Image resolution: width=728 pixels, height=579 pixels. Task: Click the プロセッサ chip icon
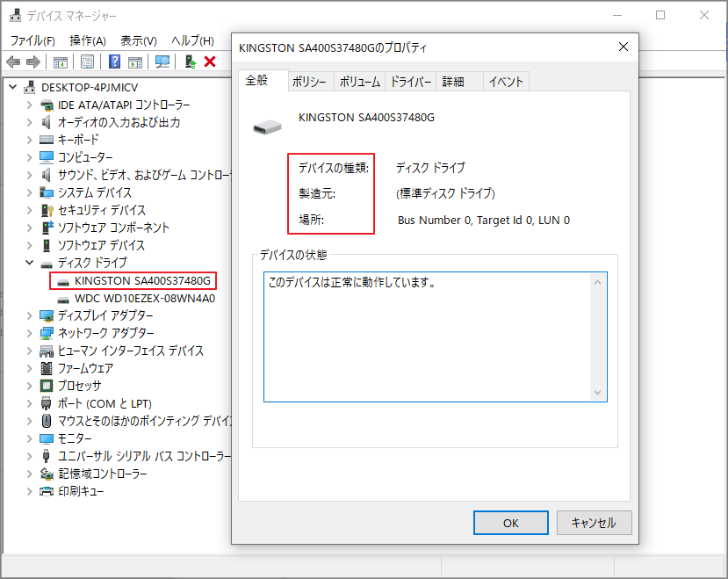tap(47, 386)
